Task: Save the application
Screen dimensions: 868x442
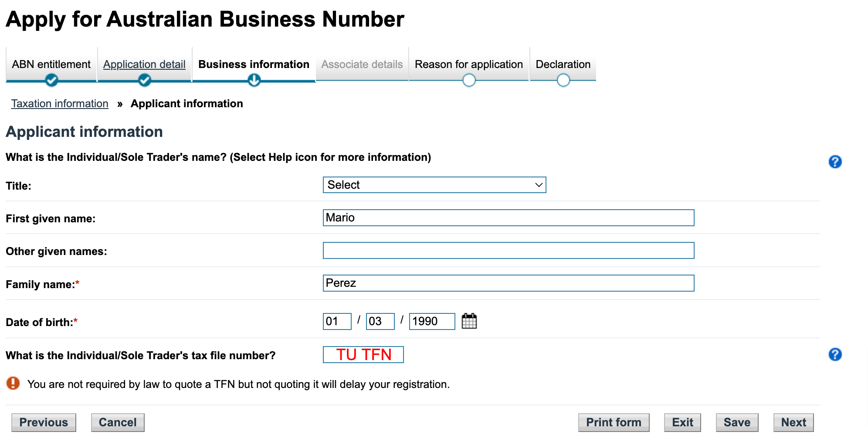Action: tap(736, 422)
